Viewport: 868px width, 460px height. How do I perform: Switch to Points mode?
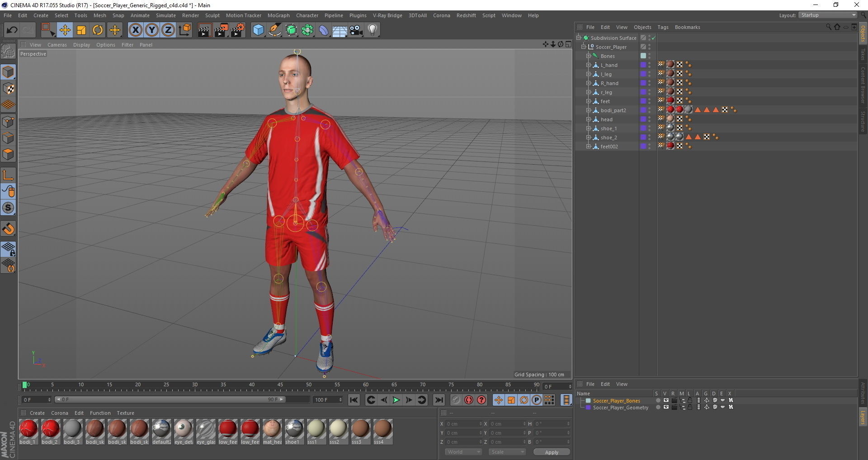pos(8,122)
